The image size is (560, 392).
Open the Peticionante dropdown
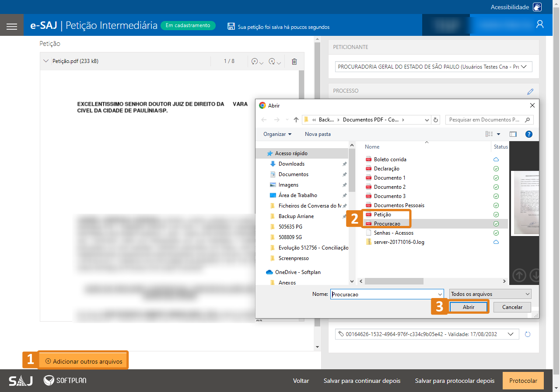434,67
